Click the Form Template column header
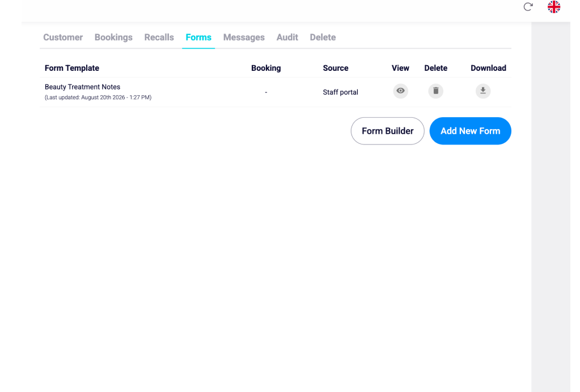Image resolution: width=580 pixels, height=392 pixels. click(72, 68)
